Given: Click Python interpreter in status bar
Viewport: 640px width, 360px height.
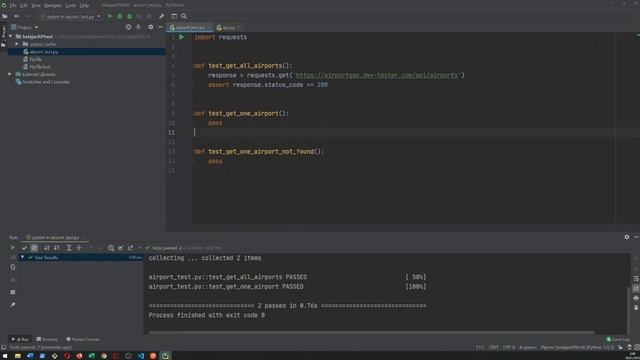Looking at the screenshot, I should (x=577, y=347).
